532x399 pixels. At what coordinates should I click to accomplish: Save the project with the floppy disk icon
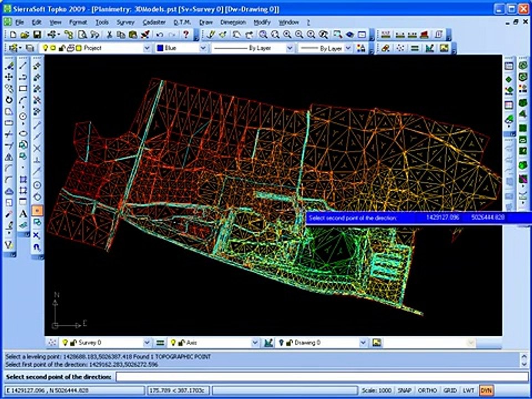tap(37, 34)
